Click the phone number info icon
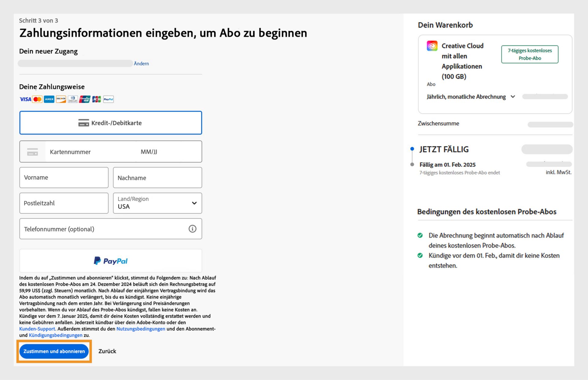 192,229
